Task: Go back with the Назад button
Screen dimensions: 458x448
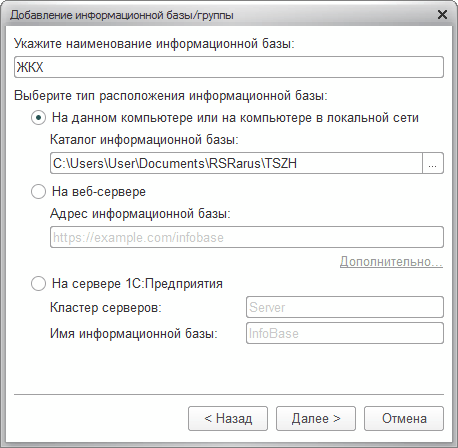Action: coord(228,418)
